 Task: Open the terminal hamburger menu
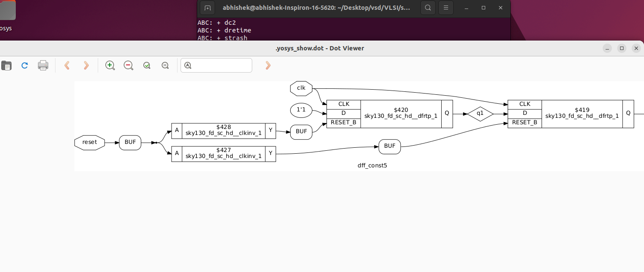446,8
